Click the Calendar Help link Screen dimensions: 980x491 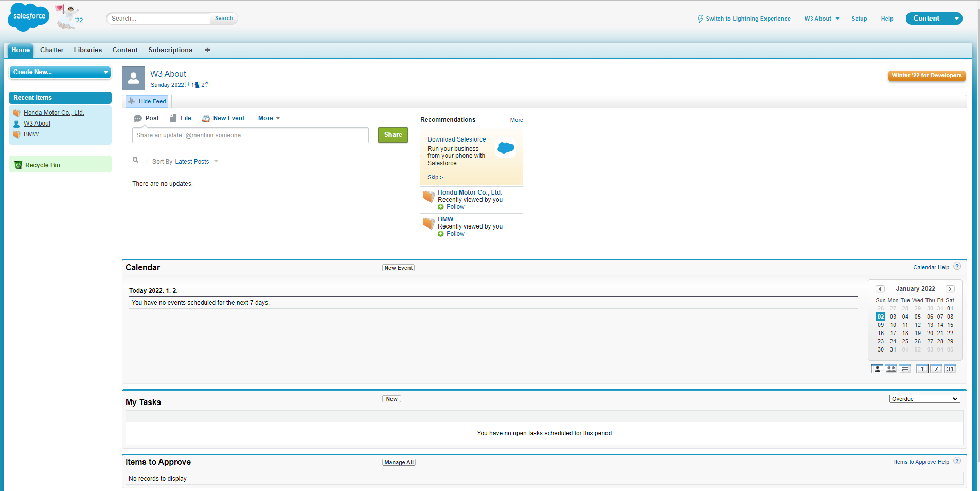(931, 267)
